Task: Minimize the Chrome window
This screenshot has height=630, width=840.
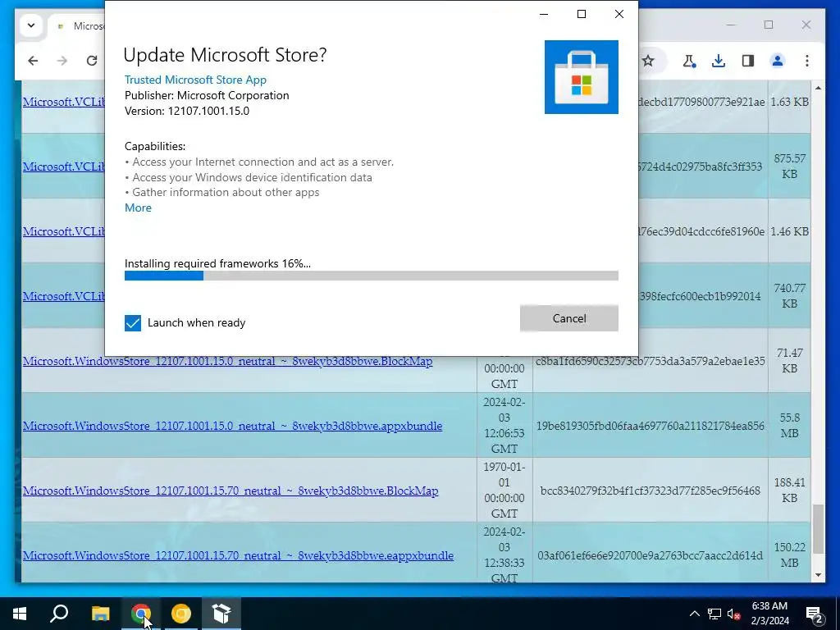Action: [731, 25]
